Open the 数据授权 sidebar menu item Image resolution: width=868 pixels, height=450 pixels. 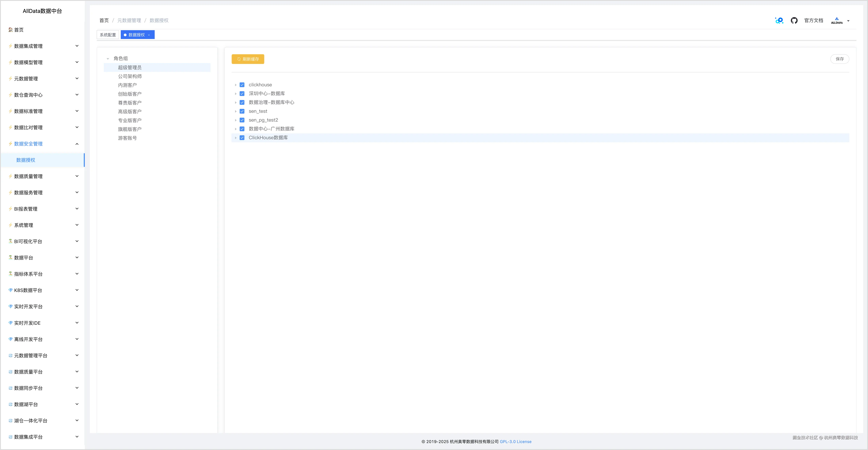point(26,160)
